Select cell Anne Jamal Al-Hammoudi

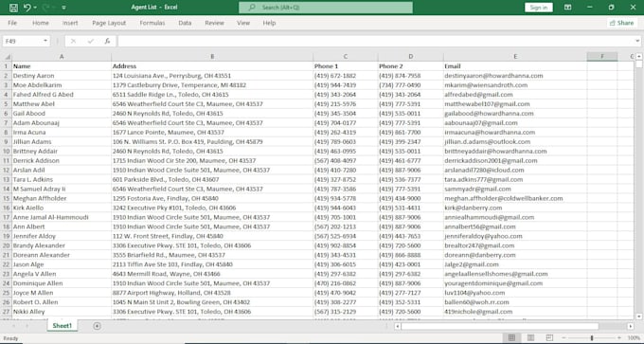(62, 217)
